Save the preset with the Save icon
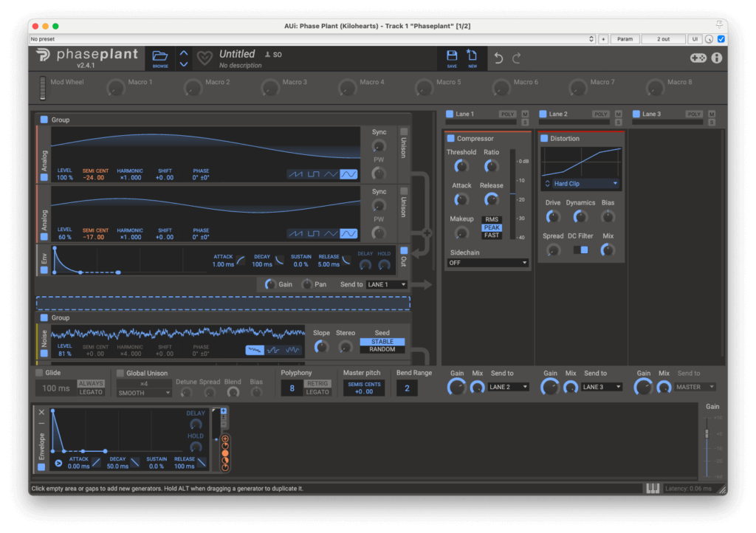Viewport: 756px width, 533px height. pos(452,58)
